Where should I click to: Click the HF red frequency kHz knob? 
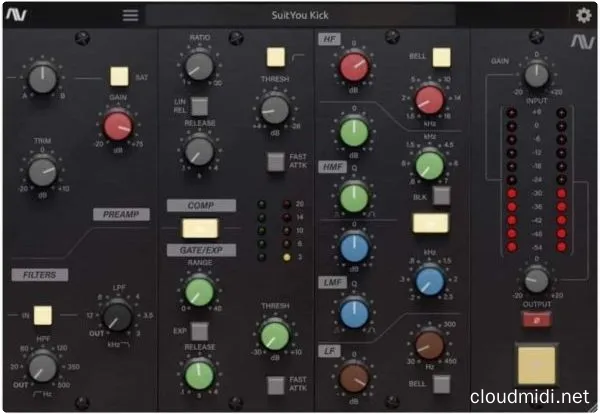(x=429, y=99)
